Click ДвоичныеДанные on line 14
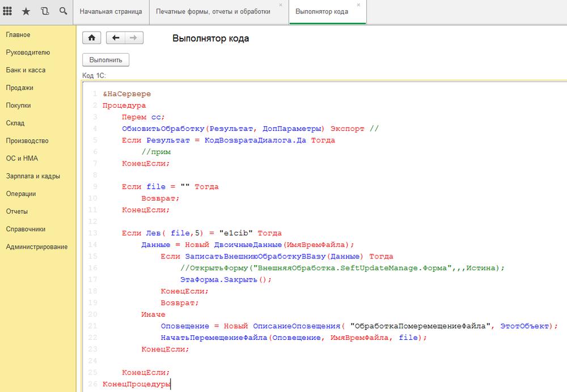Viewport: 567px width, 392px height. [x=248, y=245]
